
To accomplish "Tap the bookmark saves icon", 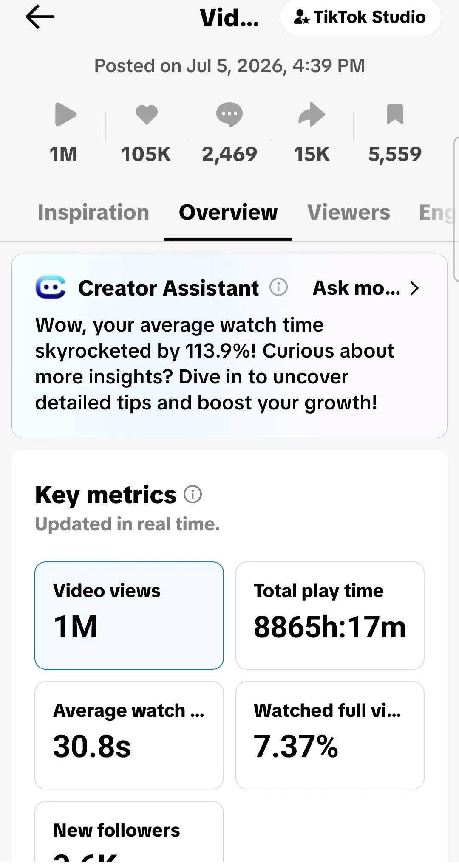I will [x=395, y=114].
